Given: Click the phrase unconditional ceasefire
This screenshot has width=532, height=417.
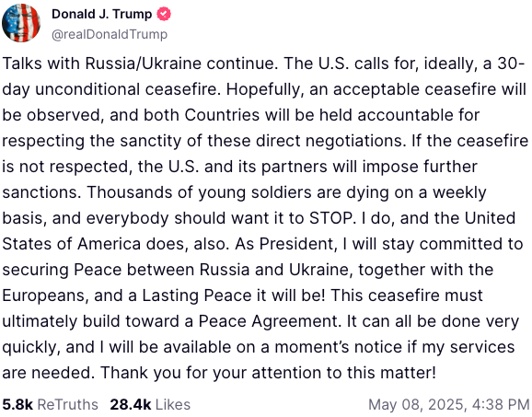Looking at the screenshot, I should [x=126, y=89].
